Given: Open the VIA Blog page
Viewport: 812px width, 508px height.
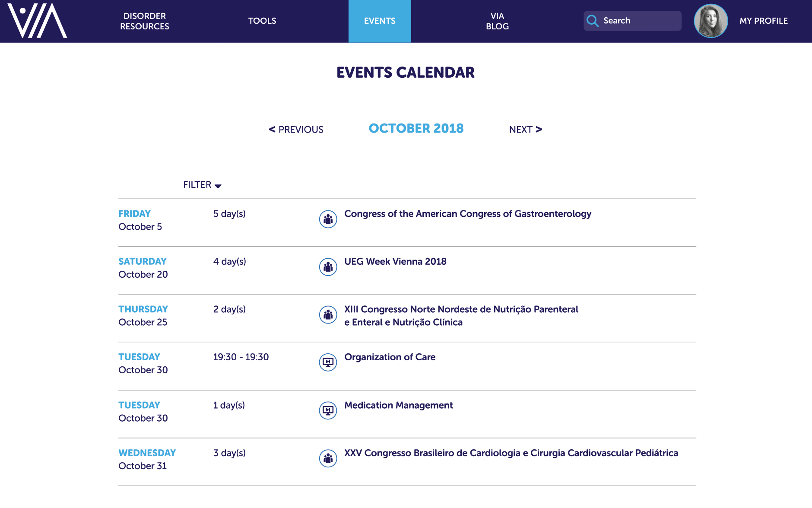Looking at the screenshot, I should [x=497, y=21].
